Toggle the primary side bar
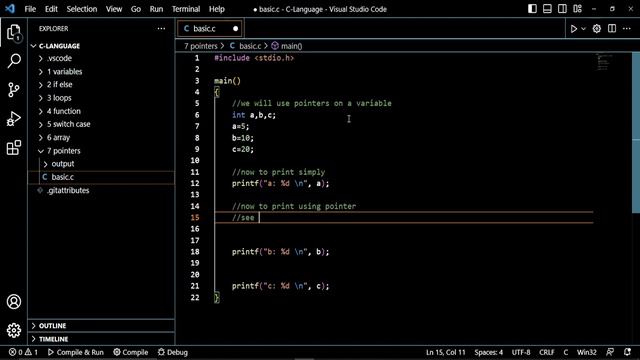The image size is (640, 360). coord(532,9)
